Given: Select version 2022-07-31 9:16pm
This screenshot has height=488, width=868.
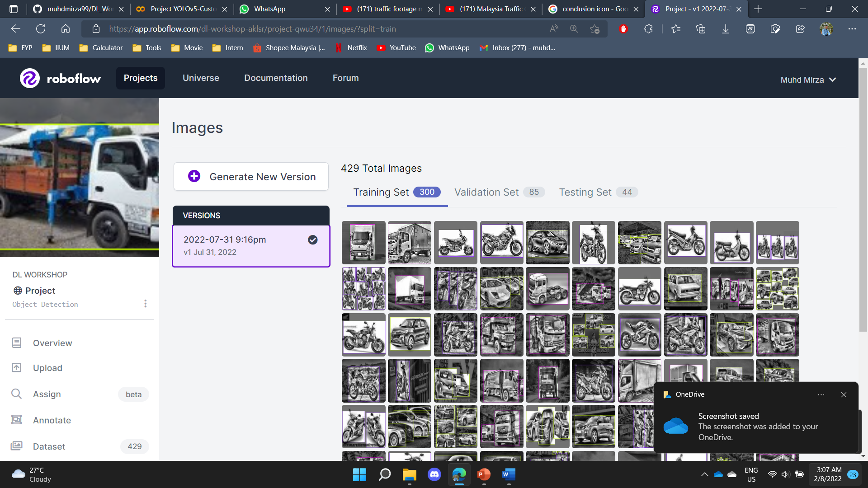Looking at the screenshot, I should point(251,246).
